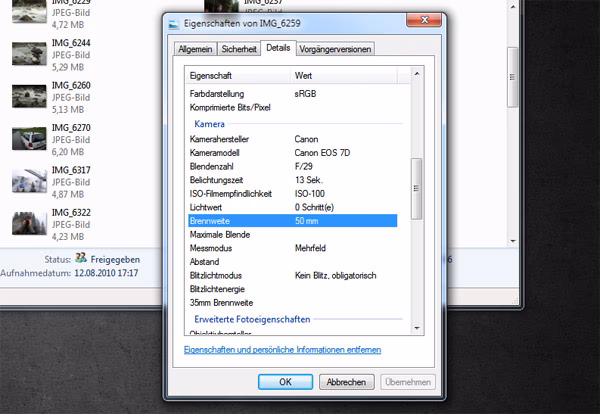
Task: Select the 35mm Brennweite row
Action: [293, 303]
